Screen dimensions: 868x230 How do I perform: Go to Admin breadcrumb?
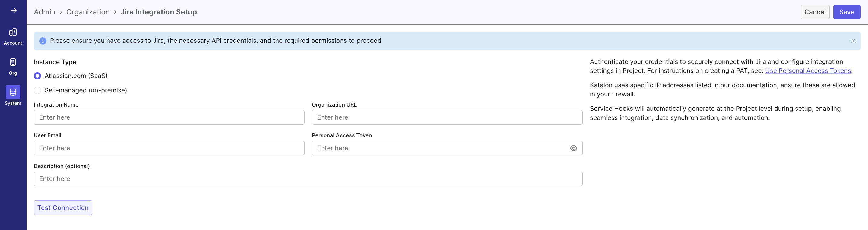point(44,12)
